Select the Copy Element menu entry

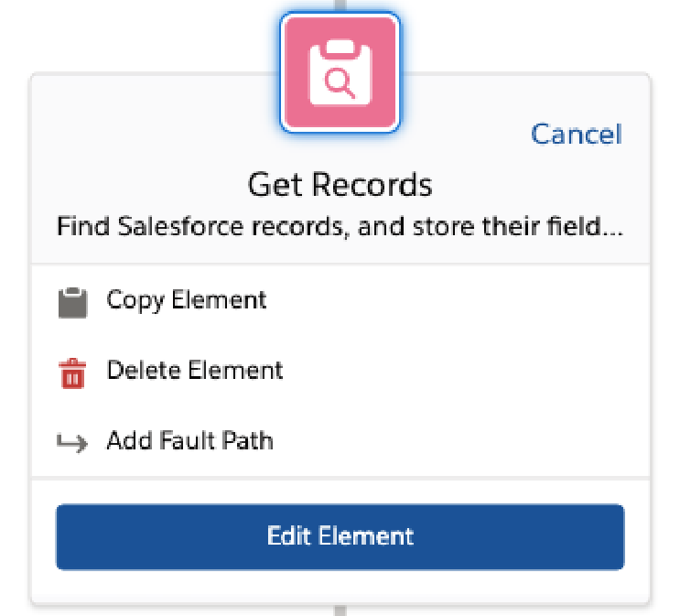(x=340, y=300)
